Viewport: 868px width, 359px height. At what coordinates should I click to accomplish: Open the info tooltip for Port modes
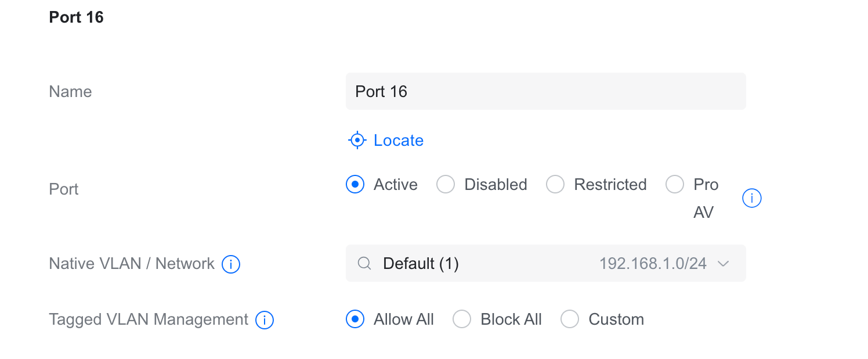(x=751, y=199)
